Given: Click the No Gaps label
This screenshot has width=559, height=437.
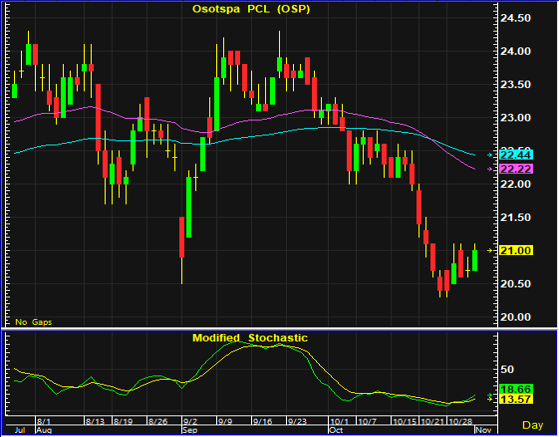Looking at the screenshot, I should point(34,322).
